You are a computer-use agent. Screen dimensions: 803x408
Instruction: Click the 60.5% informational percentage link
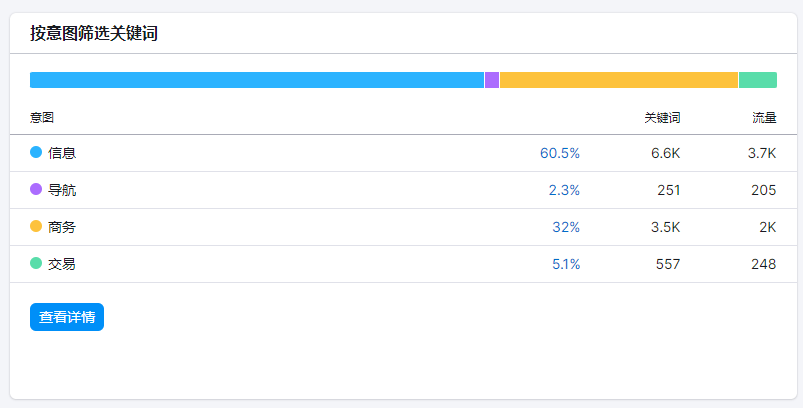[559, 153]
